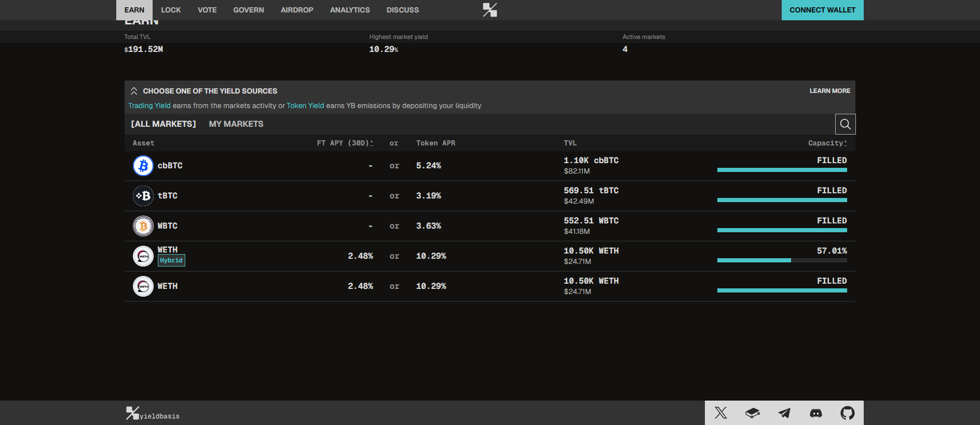Open the LOCK tab
This screenshot has height=425, width=980.
click(171, 10)
